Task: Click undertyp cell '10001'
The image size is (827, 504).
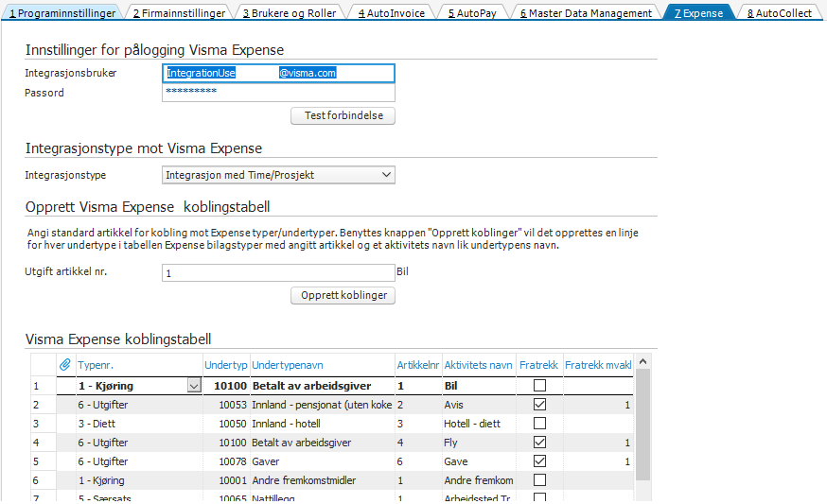Action: (x=226, y=480)
